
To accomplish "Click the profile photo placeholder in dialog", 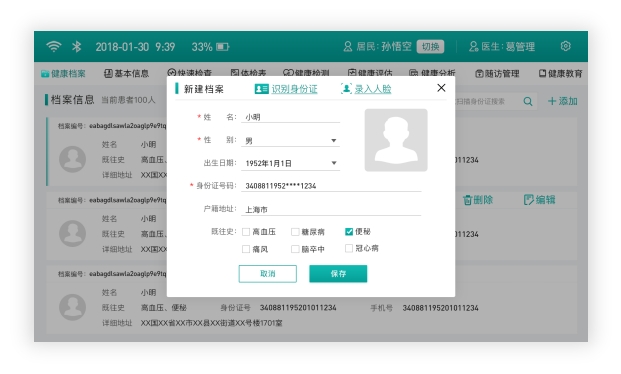I will pos(396,140).
